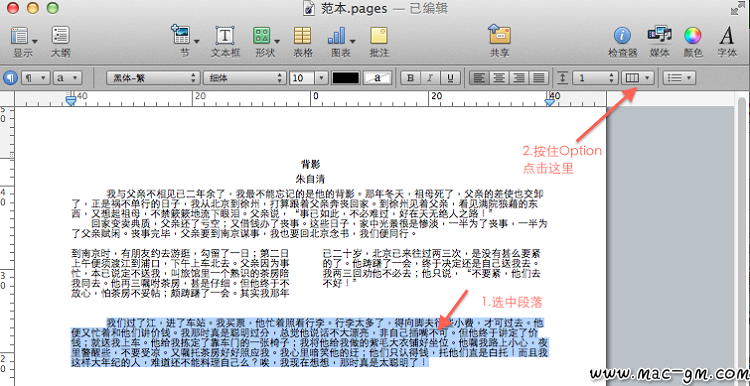Toggle the styles drawer blue paragraph button
The image size is (750, 386).
[11, 78]
